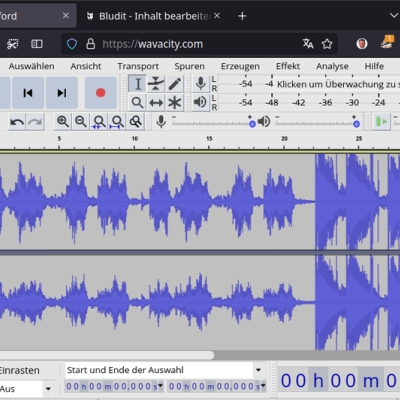Click the extension icon with orange badge

[x=387, y=42]
